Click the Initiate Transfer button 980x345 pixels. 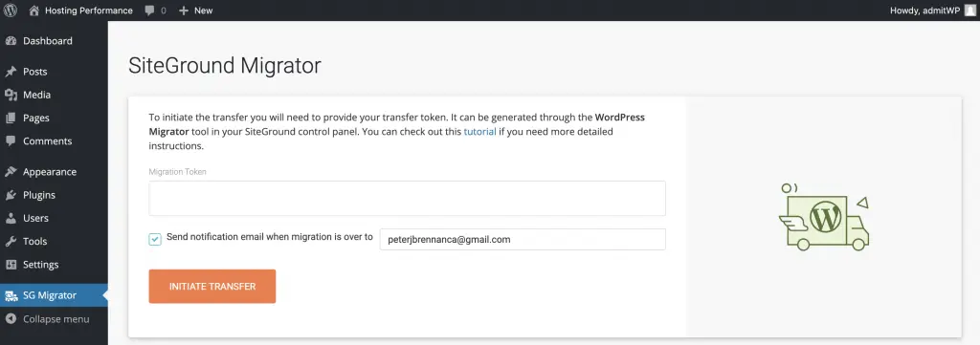point(212,287)
